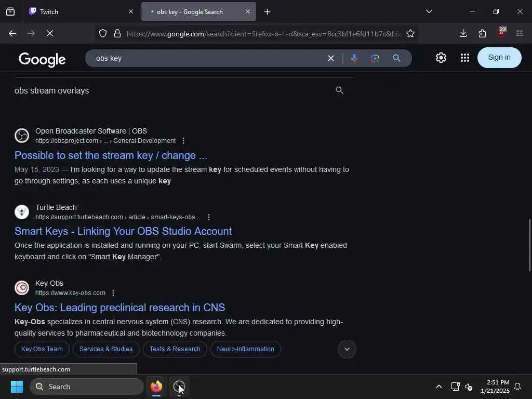
Task: Go back to the previous page
Action: 12,33
